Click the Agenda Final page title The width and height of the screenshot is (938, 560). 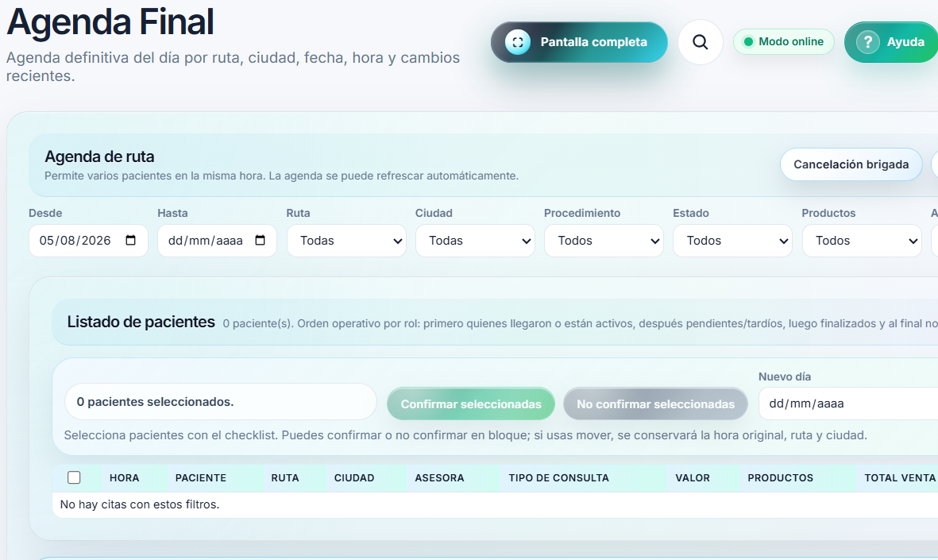110,21
